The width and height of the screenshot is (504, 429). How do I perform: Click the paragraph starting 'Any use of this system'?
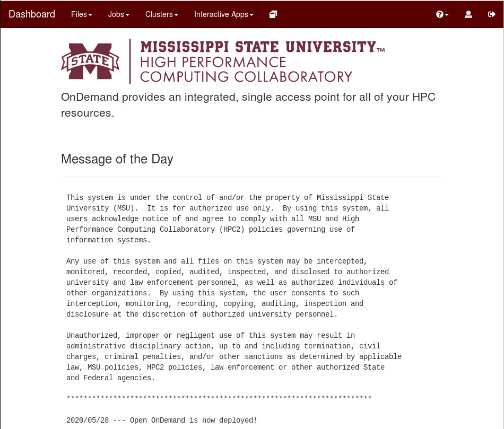232,287
